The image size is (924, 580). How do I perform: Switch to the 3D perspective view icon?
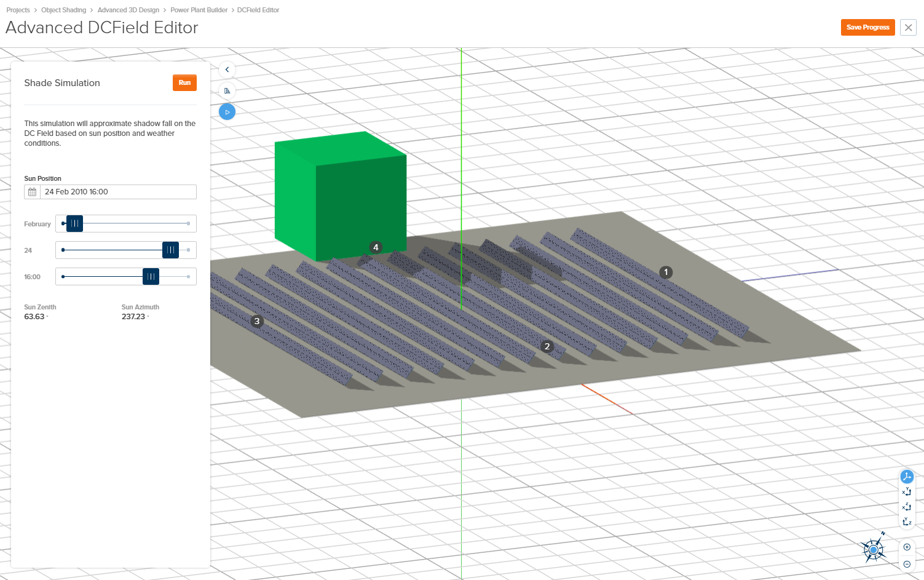(x=907, y=477)
